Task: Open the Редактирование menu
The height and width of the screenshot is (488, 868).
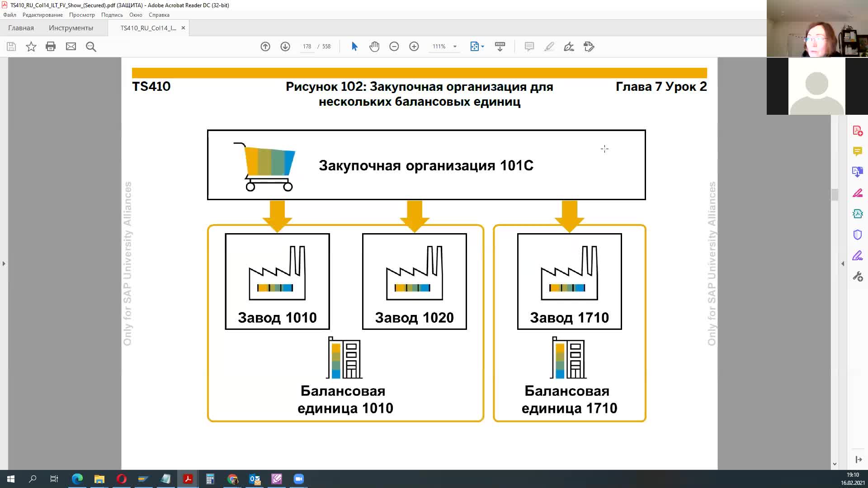Action: 42,15
